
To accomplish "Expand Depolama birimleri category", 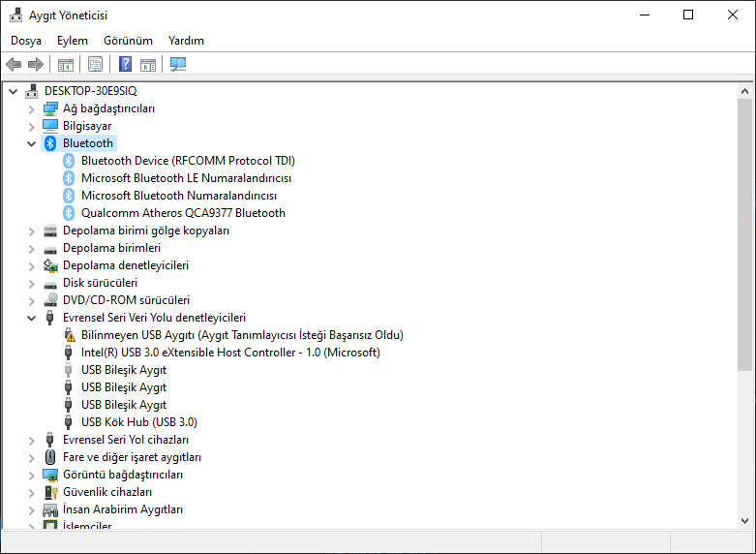I will [32, 249].
